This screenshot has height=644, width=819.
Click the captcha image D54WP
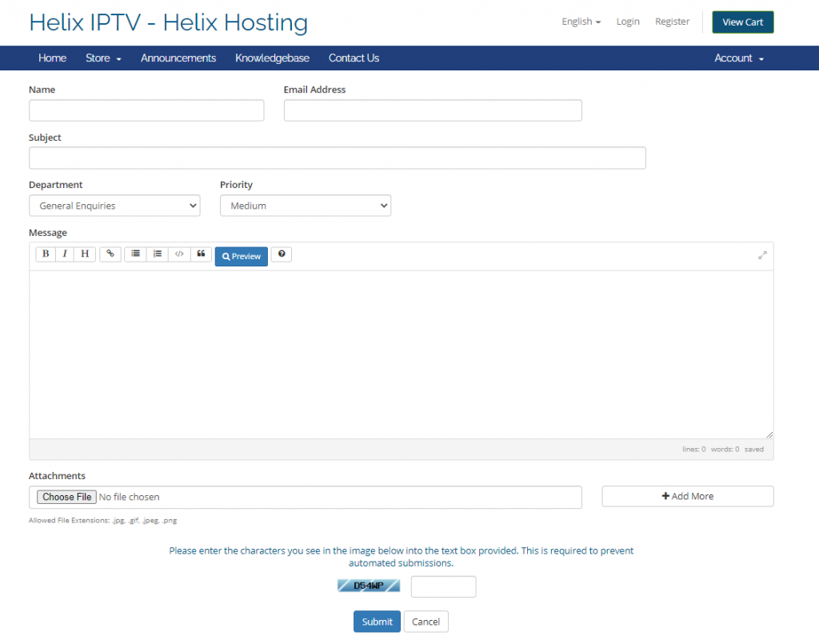(369, 586)
